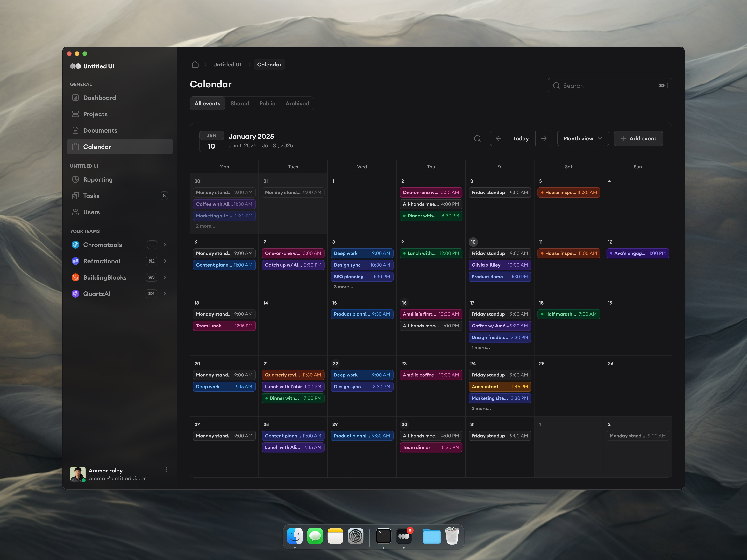Open the Team lunch event on 13th
747x560 pixels.
pos(224,326)
